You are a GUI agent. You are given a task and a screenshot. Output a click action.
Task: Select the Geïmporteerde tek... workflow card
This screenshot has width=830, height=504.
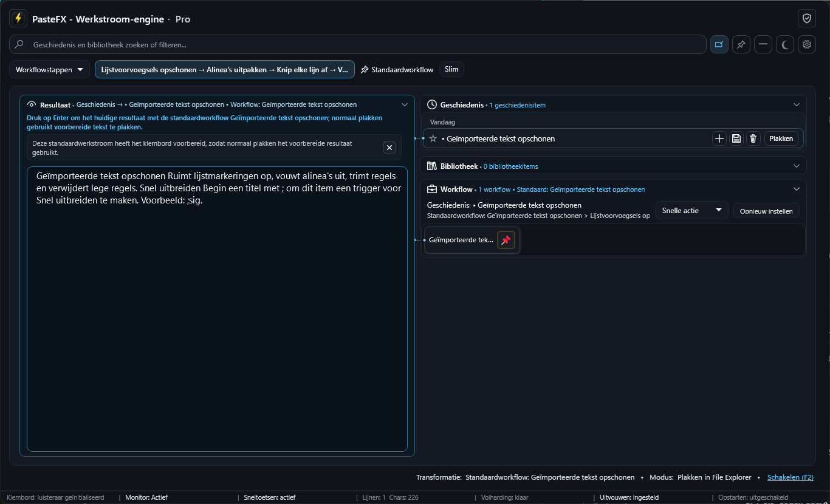point(472,240)
